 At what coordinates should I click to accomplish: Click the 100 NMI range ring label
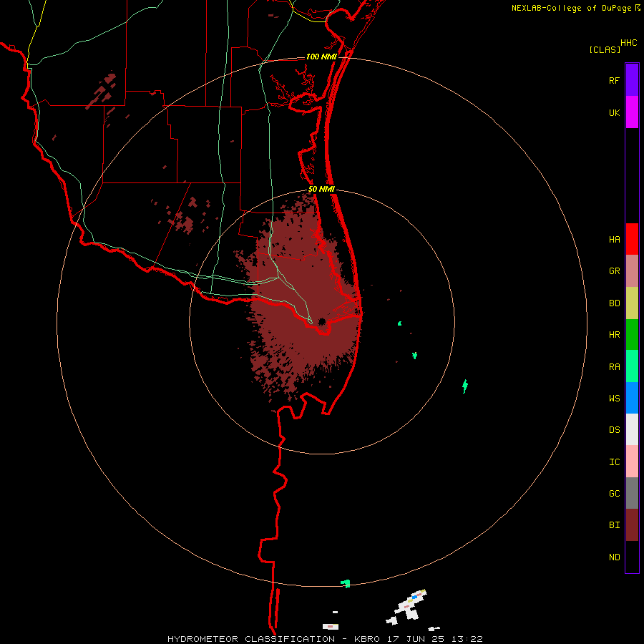(321, 57)
